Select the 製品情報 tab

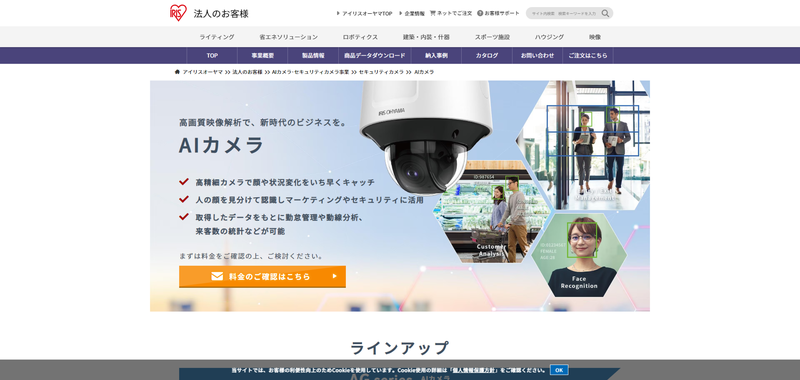click(x=313, y=56)
